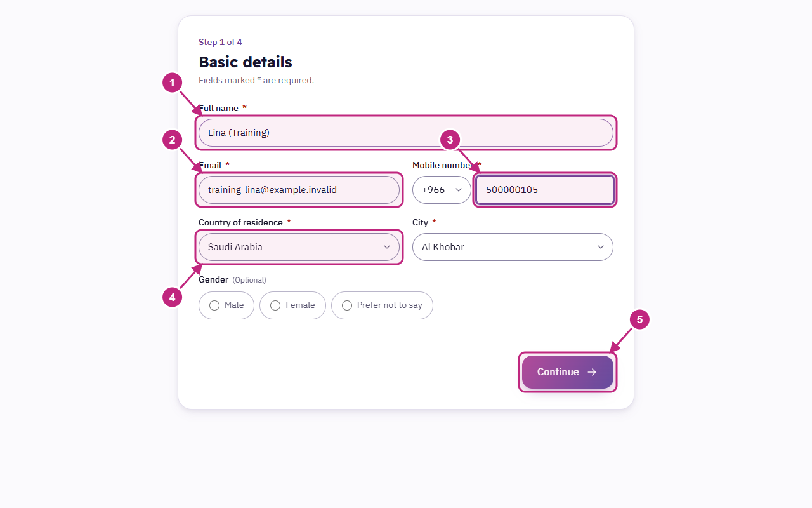Click the Email input field
812x508 pixels.
point(299,190)
